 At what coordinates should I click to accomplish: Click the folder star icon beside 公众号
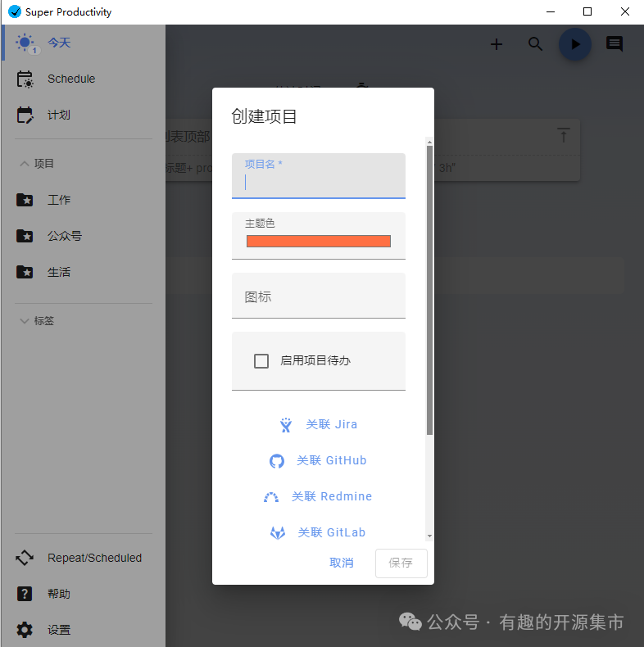pos(25,236)
